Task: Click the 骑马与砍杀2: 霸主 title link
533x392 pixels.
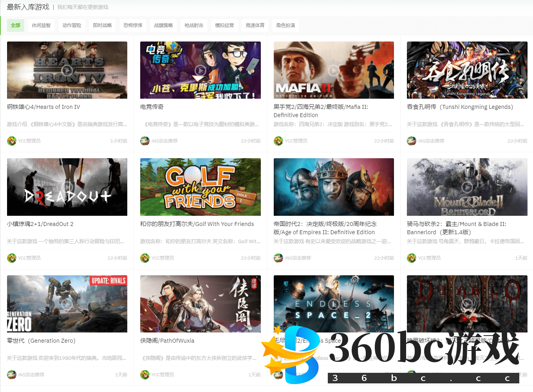Action: (x=457, y=228)
